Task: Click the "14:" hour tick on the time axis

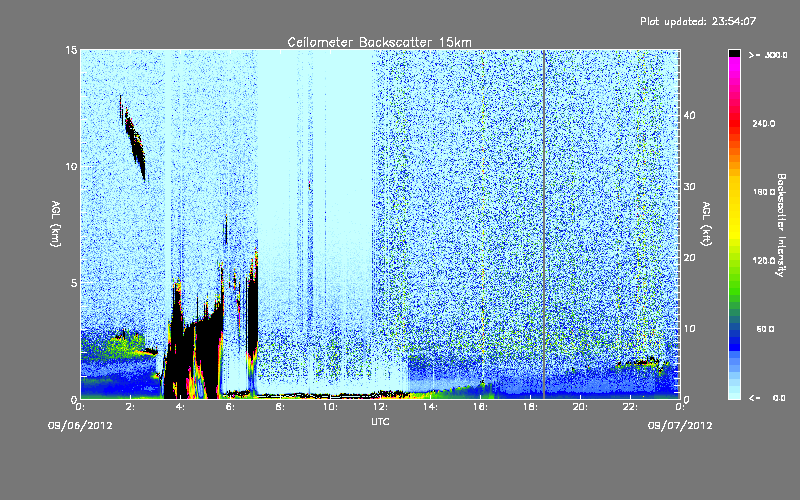Action: click(x=430, y=407)
